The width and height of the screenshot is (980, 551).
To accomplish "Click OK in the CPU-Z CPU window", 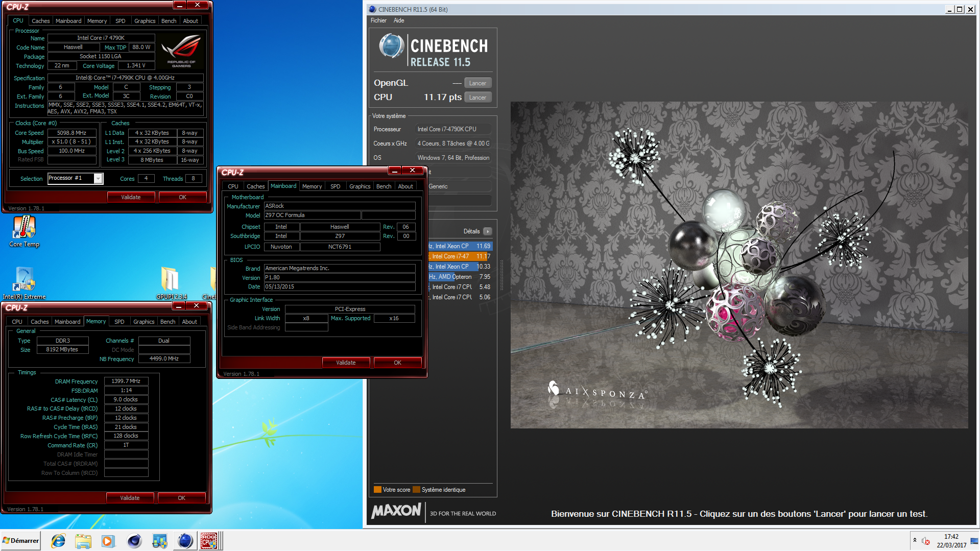I will coord(182,197).
